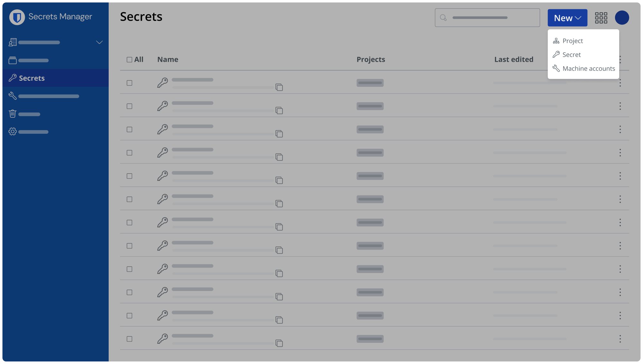Check the All checkbox above the list
643x364 pixels.
pos(129,59)
